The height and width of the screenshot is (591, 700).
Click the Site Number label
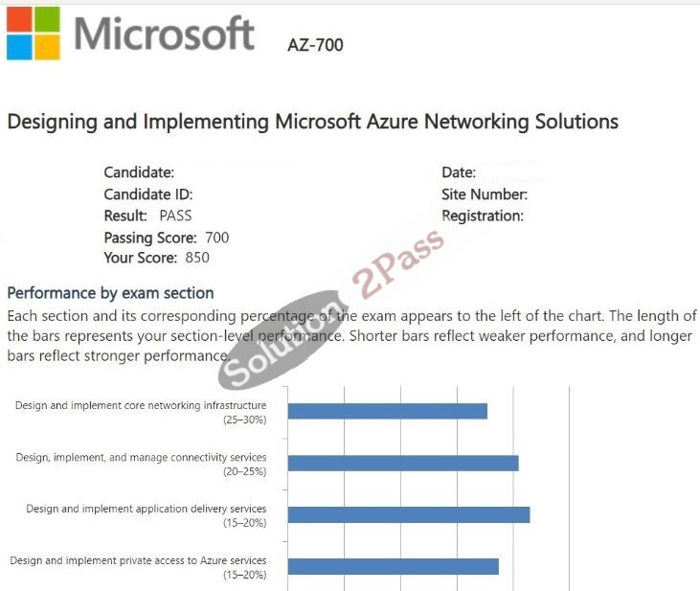pyautogui.click(x=485, y=194)
